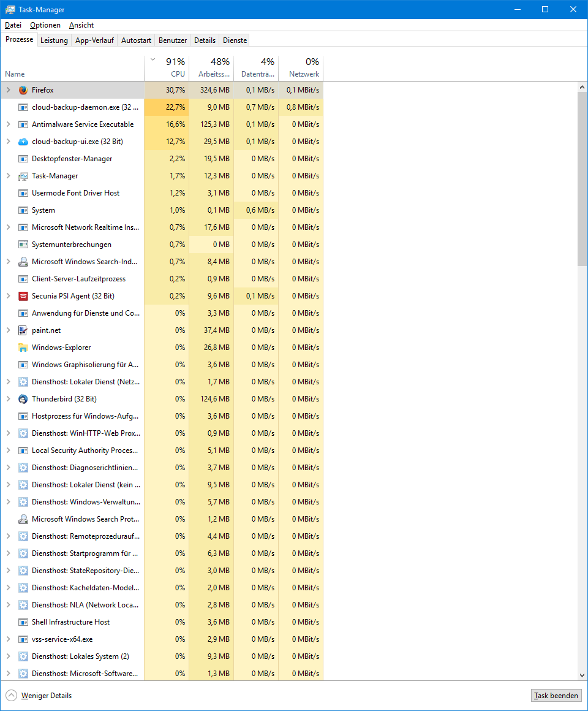
Task: Collapse view with Weniger Details arrow
Action: pos(12,696)
